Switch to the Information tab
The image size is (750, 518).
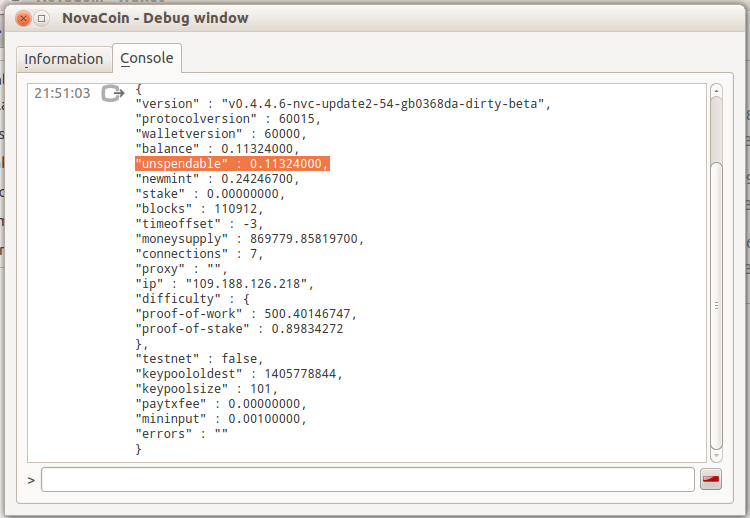tap(64, 59)
